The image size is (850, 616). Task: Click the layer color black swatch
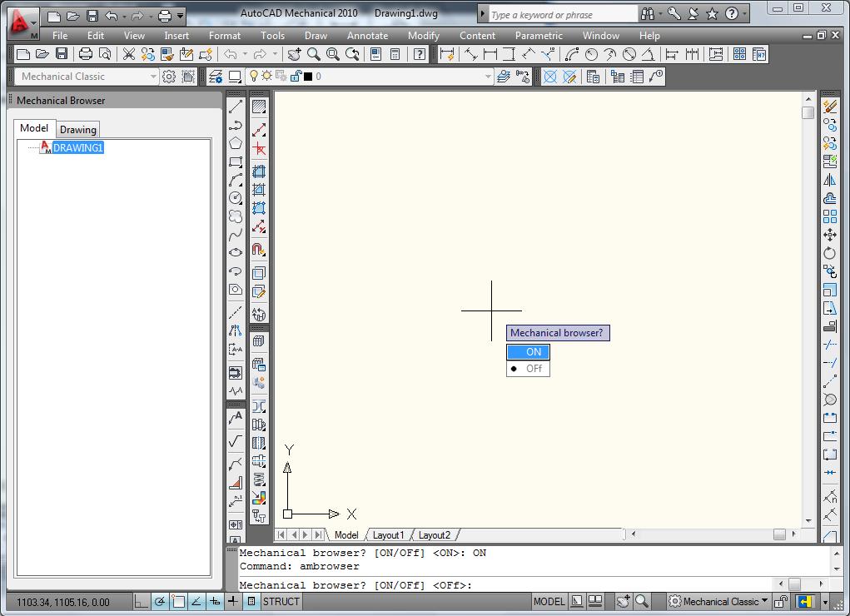click(308, 77)
